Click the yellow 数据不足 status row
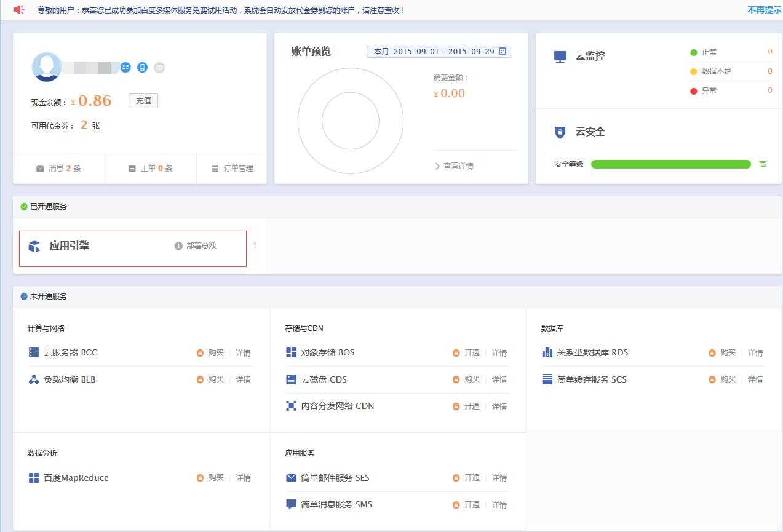 coord(731,71)
